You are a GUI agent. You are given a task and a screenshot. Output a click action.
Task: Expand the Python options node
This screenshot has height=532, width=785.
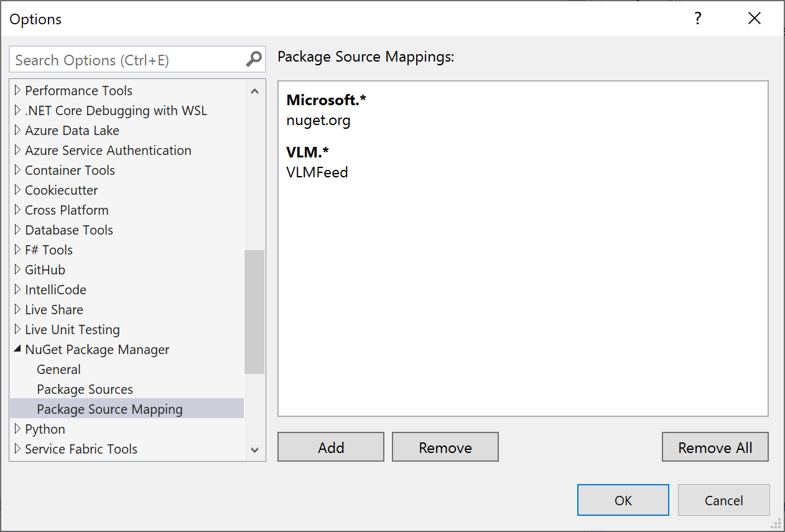[x=17, y=429]
